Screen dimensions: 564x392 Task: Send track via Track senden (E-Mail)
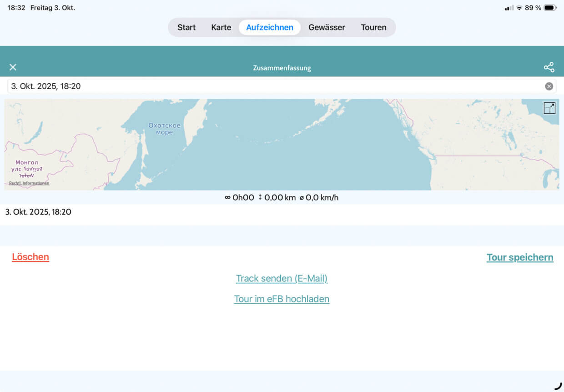[x=282, y=278]
